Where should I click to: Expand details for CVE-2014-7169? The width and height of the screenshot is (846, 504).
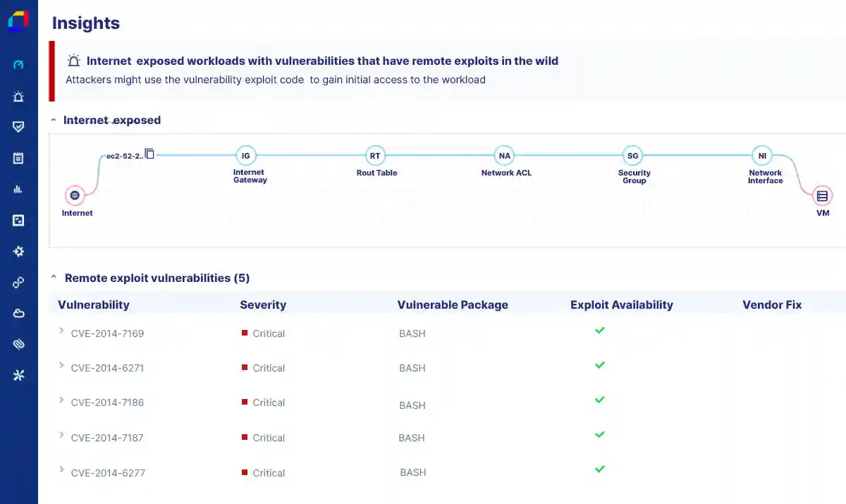61,331
